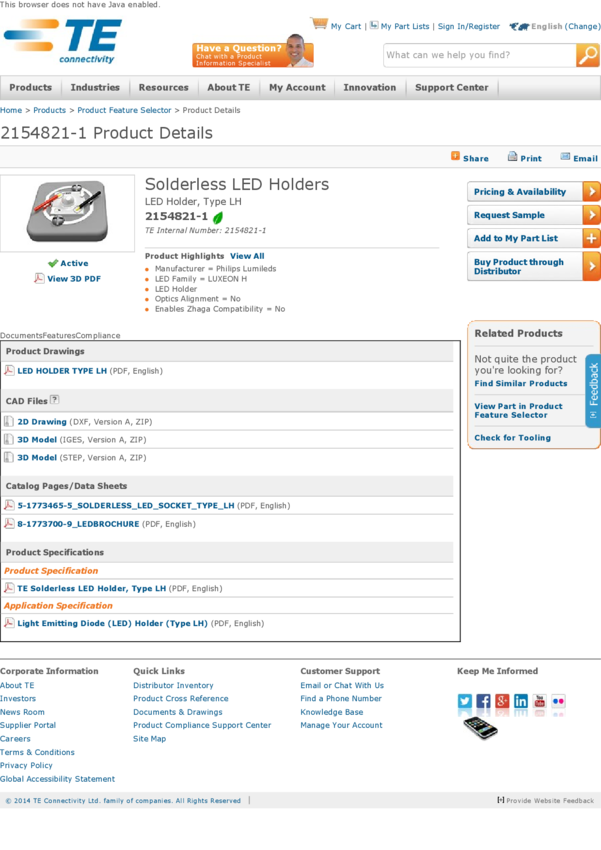
Task: Open the Resources menu
Action: tap(163, 87)
